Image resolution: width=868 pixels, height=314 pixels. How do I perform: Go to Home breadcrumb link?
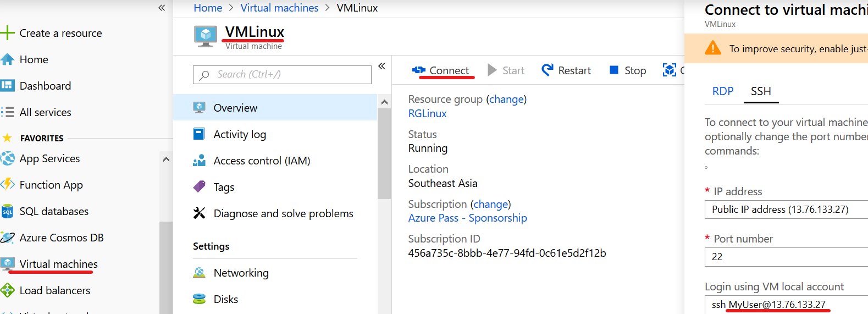pos(208,8)
